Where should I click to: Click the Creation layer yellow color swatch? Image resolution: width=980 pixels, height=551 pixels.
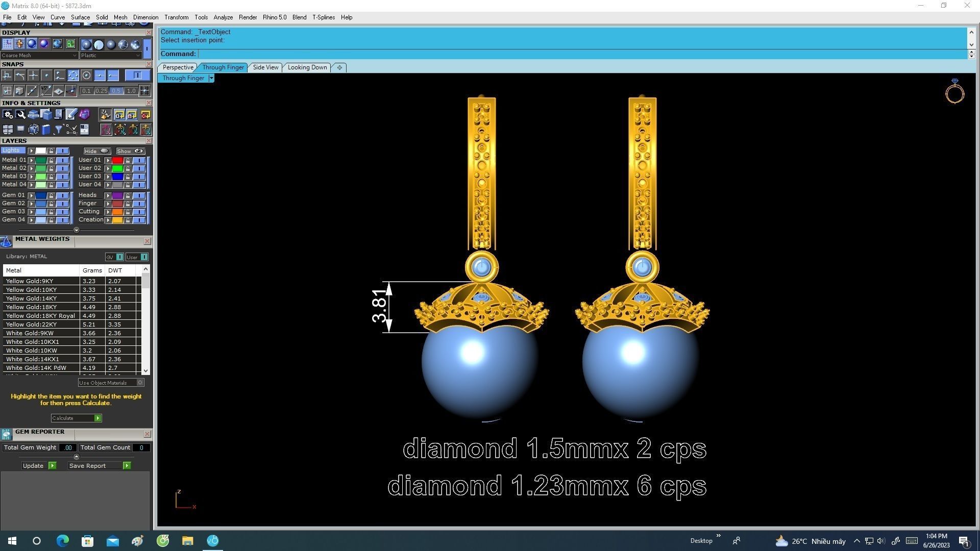coord(117,220)
